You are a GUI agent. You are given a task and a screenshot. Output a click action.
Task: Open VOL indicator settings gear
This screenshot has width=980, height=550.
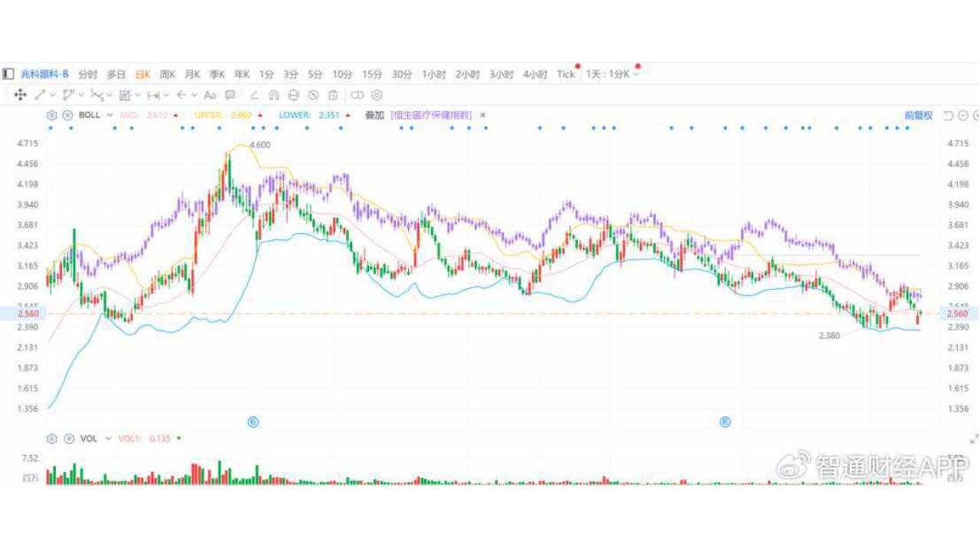(52, 438)
